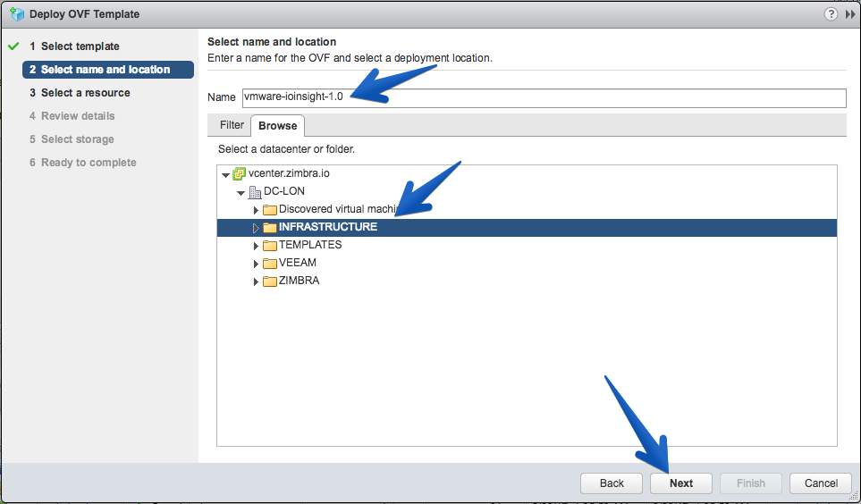The image size is (861, 504).
Task: Select the ZIMBRA folder label
Action: click(x=300, y=281)
